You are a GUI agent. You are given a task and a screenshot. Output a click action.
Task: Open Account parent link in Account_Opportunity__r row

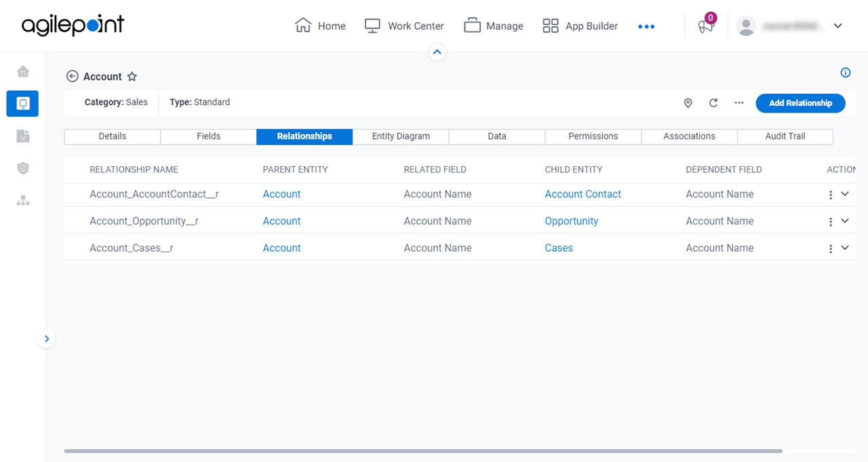(281, 221)
